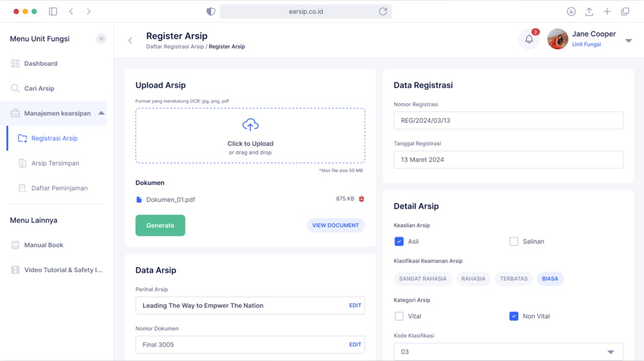Click the Nomor Registrasi input field
Viewport: 644px width, 361px height.
[508, 120]
